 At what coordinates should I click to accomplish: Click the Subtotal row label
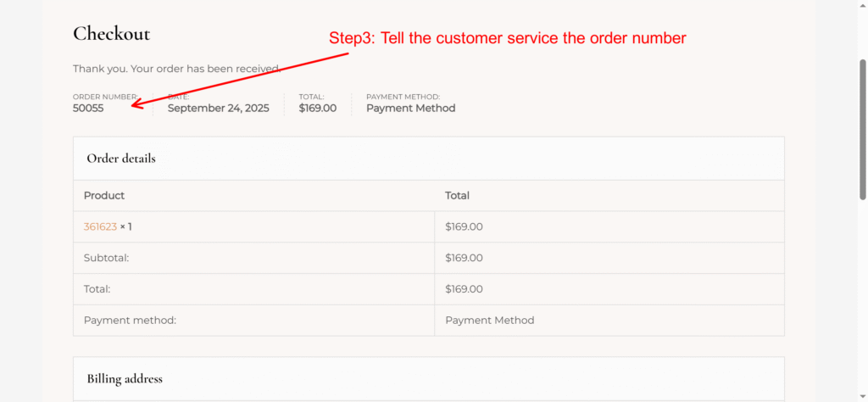pos(106,258)
